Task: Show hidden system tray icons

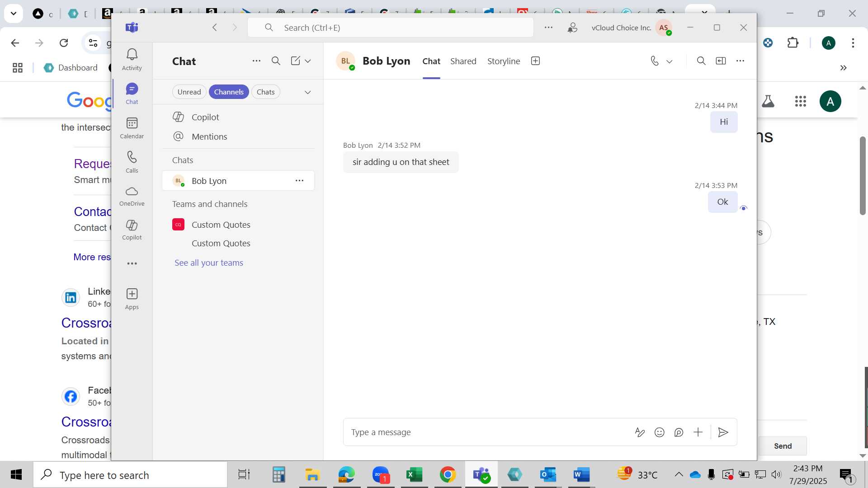Action: (x=679, y=474)
